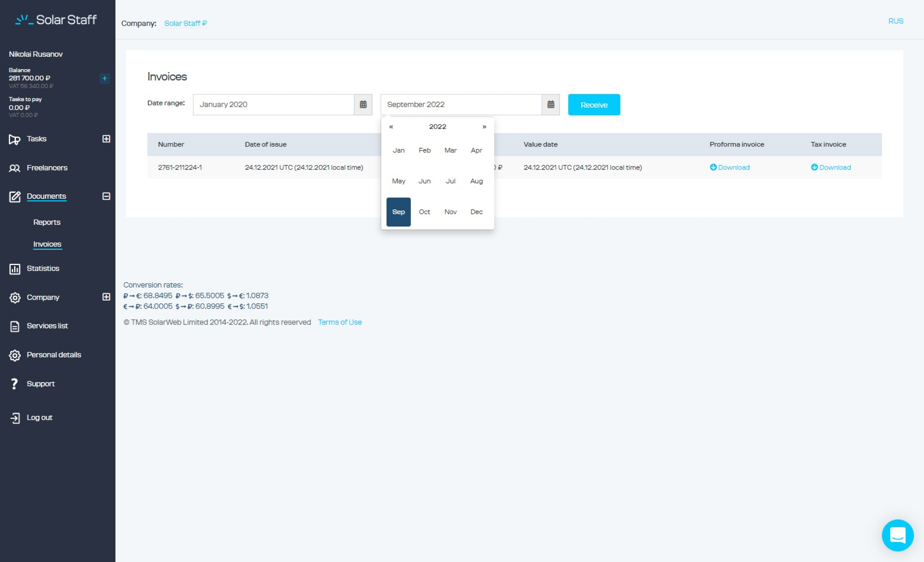The image size is (924, 562).
Task: Expand the Company menu section
Action: [x=106, y=297]
